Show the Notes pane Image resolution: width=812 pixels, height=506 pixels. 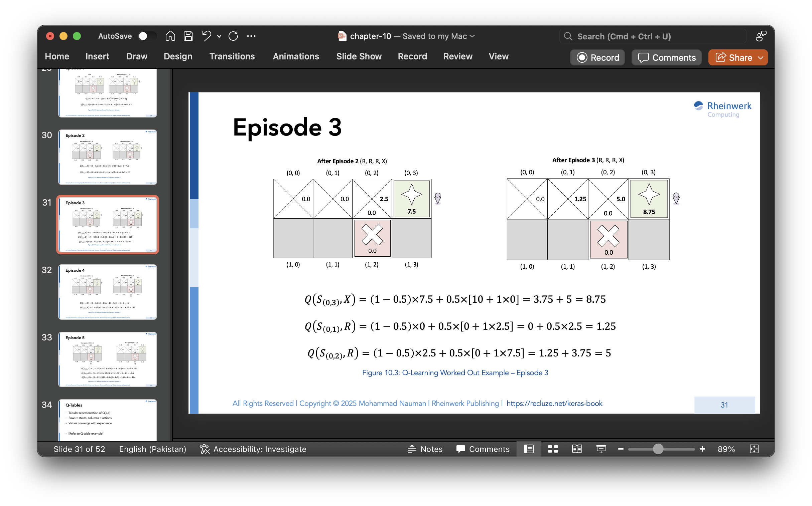425,449
